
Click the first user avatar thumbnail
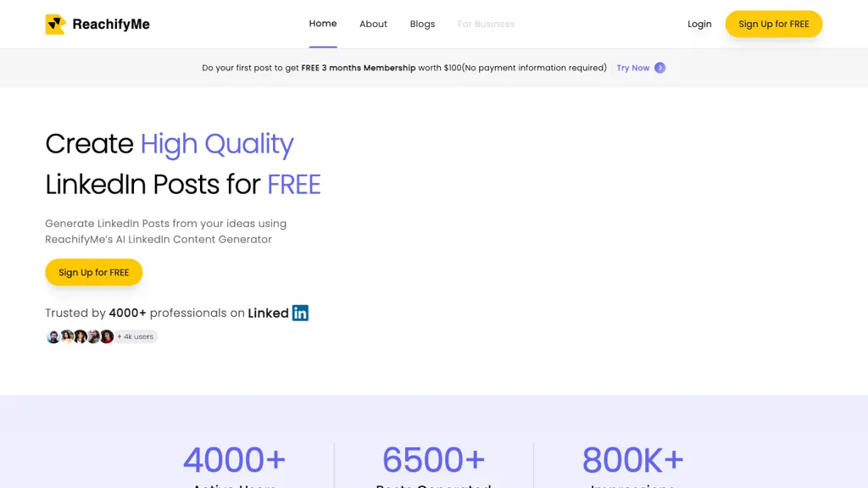pyautogui.click(x=53, y=336)
